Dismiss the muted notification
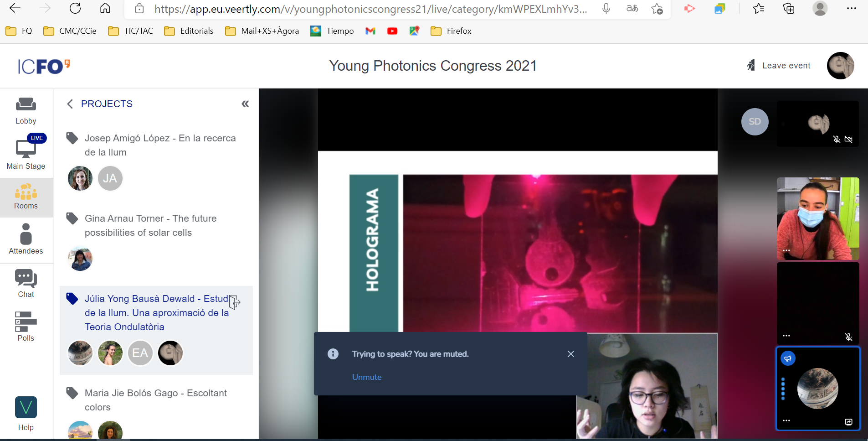Image resolution: width=868 pixels, height=441 pixels. [570, 354]
